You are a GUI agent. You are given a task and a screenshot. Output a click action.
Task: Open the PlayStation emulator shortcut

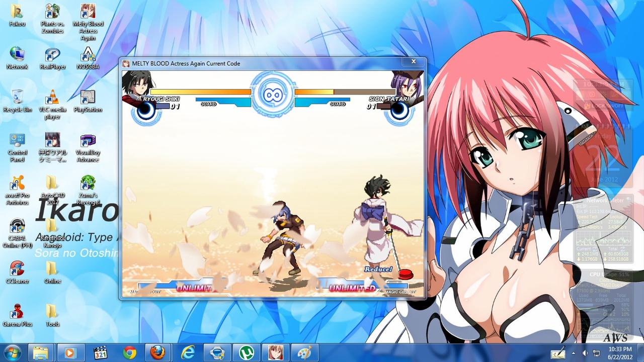[x=88, y=99]
